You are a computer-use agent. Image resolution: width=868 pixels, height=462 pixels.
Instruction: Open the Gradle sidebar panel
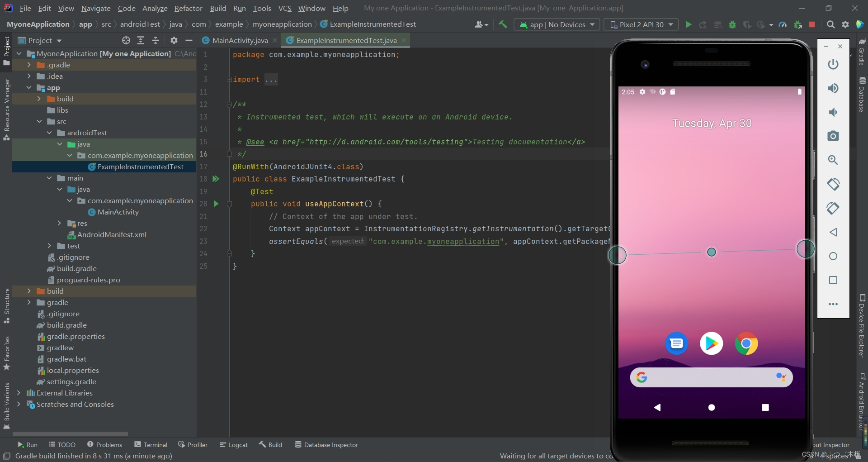tap(863, 55)
